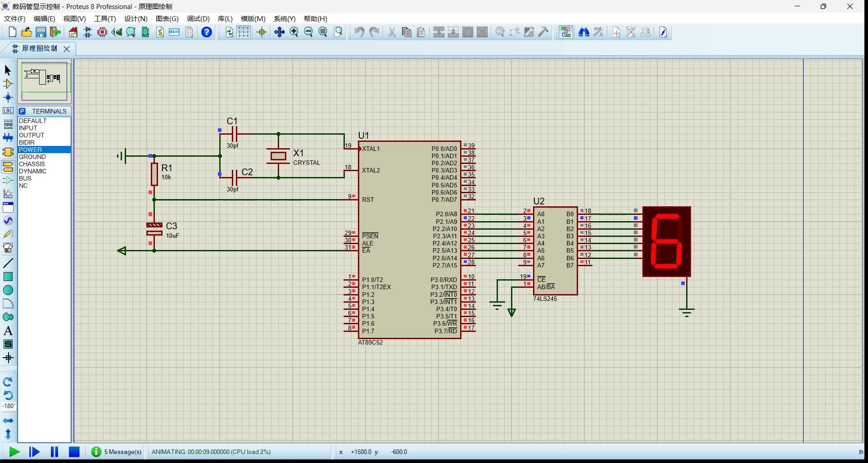Click the blue Help question-mark icon
868x463 pixels.
207,32
